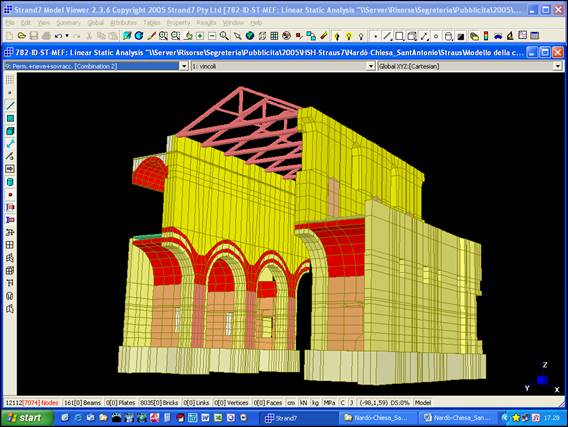The width and height of the screenshot is (568, 427).
Task: Click the four-pane table icon in left sidebar
Action: tap(10, 245)
